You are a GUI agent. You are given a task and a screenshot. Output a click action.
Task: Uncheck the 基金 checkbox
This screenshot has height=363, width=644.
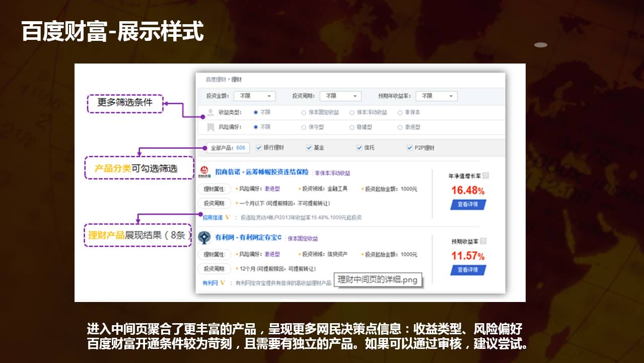[x=309, y=148]
